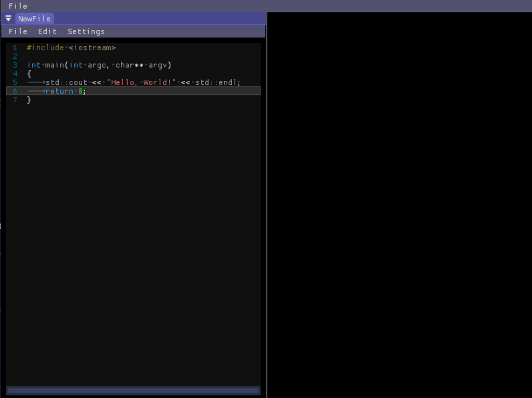Click line number 1 in the gutter

(x=15, y=47)
